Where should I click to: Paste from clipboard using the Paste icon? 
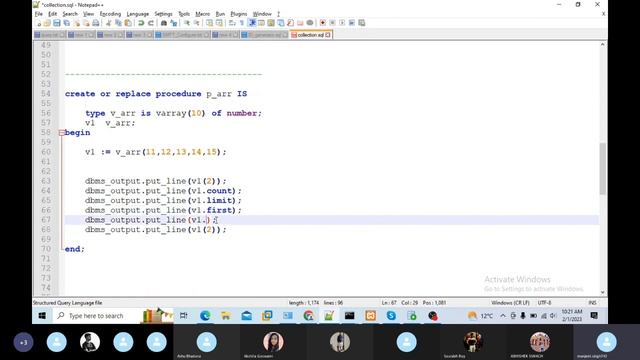point(128,23)
